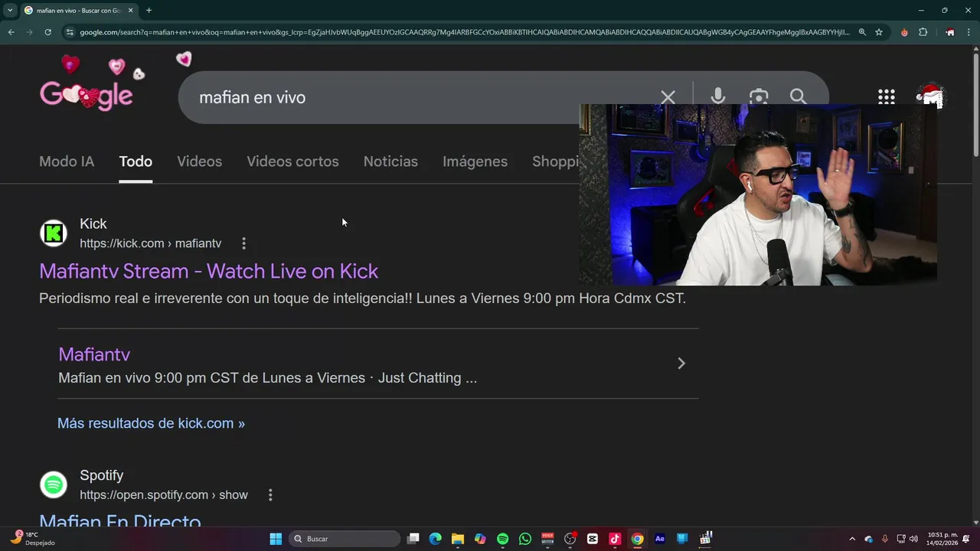Open Spotify from the taskbar
The image size is (980, 551).
[502, 539]
